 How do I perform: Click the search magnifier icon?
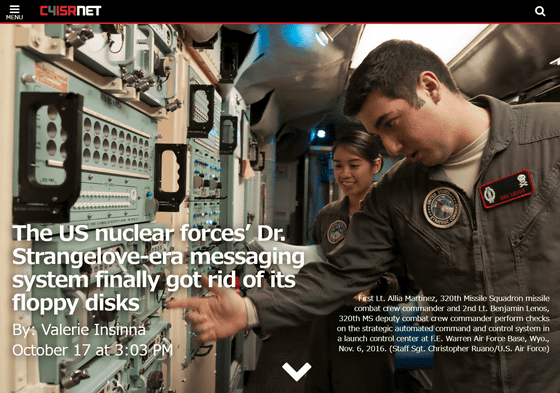(540, 11)
